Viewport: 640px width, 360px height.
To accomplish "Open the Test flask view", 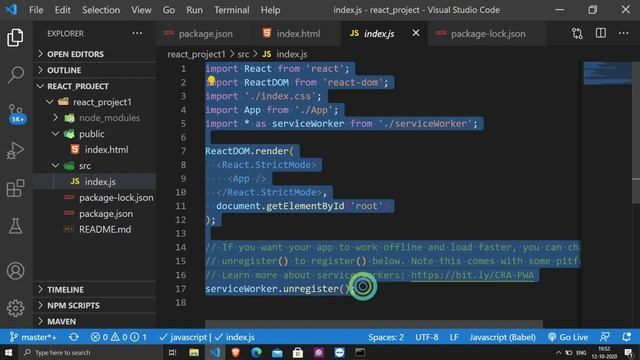I will click(x=16, y=226).
